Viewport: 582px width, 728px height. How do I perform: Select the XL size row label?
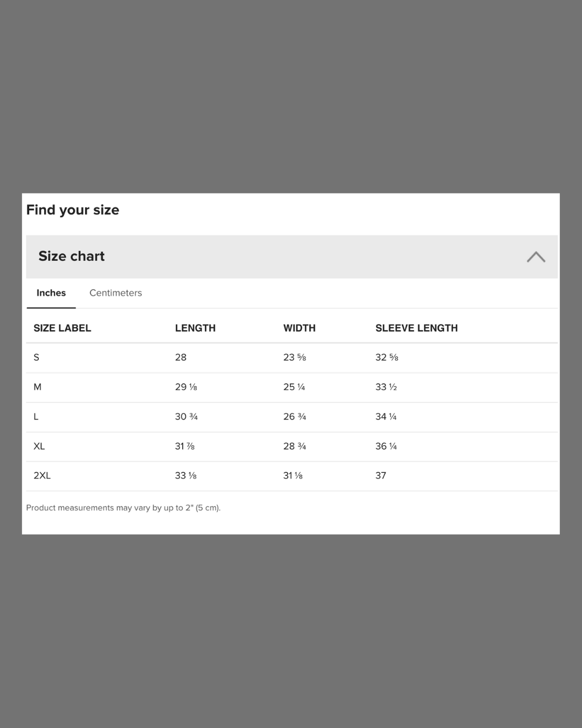click(39, 447)
